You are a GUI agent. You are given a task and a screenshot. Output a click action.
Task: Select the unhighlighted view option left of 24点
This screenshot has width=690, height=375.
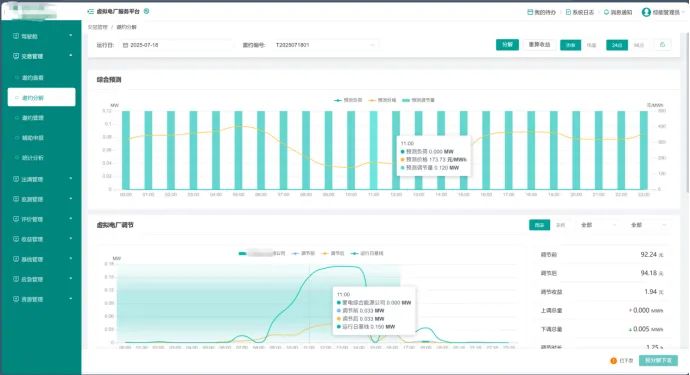591,45
